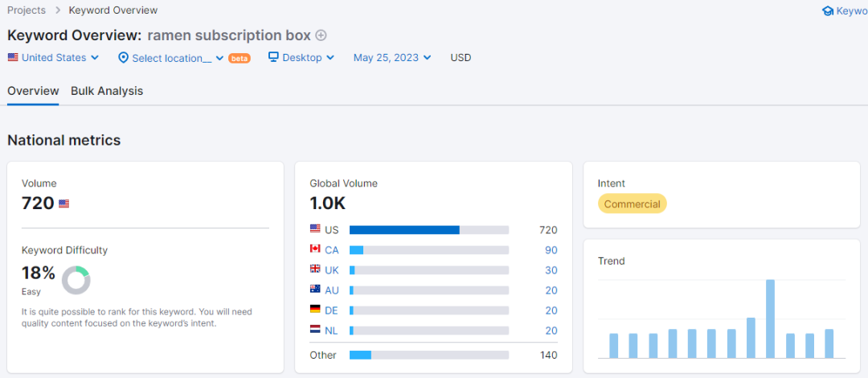This screenshot has width=868, height=378.
Task: Click the Keyword Difficulty donut chart
Action: coord(76,280)
